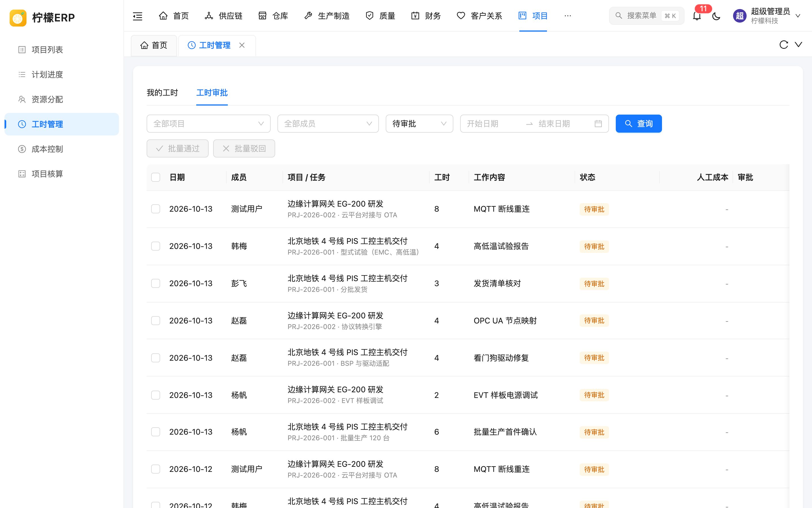Toggle the select-all checkbox in the table header
The height and width of the screenshot is (508, 812).
[156, 178]
